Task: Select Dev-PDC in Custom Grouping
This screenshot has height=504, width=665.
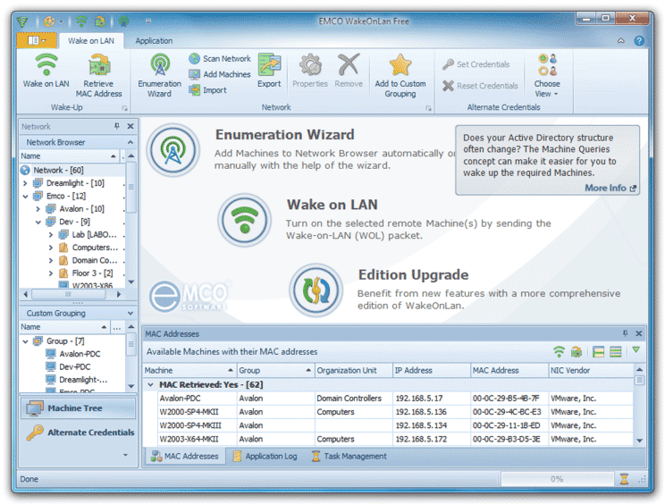Action: pyautogui.click(x=75, y=367)
